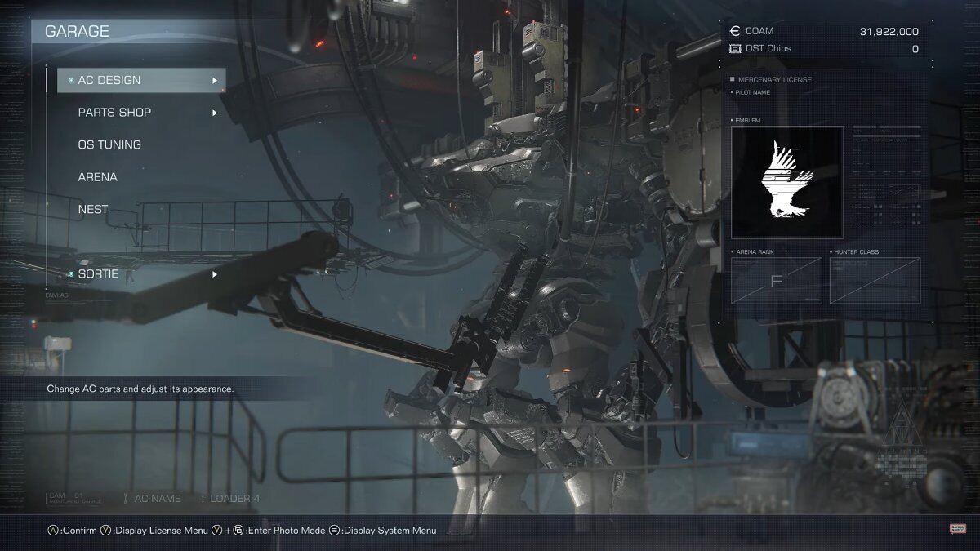Viewport: 980px width, 551px height.
Task: Expand PARTS SHOP submenu arrow
Action: [215, 113]
